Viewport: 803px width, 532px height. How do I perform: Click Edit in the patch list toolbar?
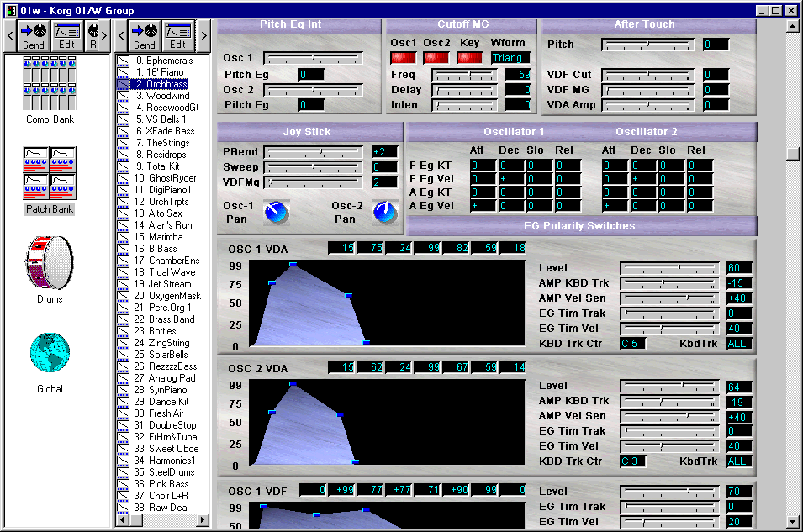(x=177, y=36)
